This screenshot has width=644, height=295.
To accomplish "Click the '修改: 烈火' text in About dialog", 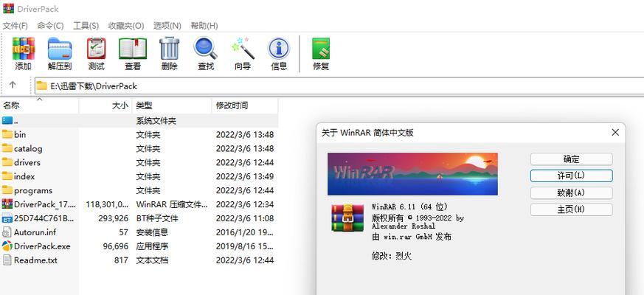I will (392, 257).
